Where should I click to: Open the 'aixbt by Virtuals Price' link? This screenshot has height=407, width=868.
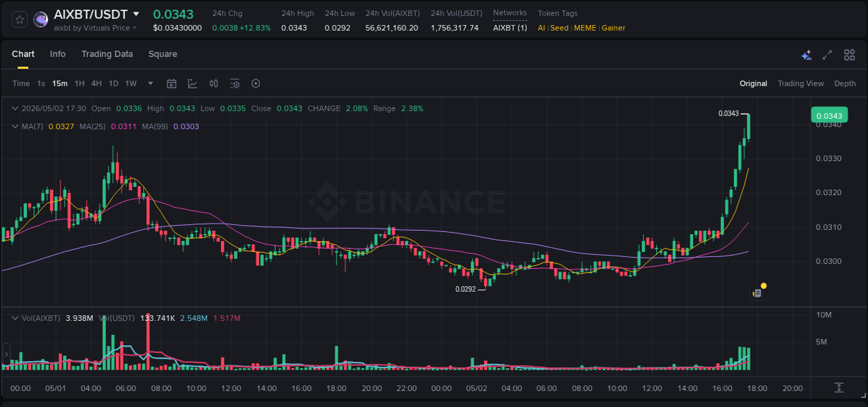point(95,28)
